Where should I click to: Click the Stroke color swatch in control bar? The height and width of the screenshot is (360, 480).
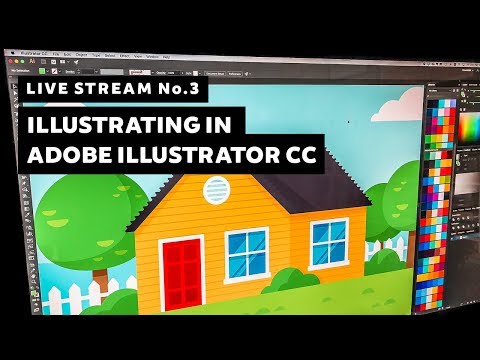(x=54, y=71)
